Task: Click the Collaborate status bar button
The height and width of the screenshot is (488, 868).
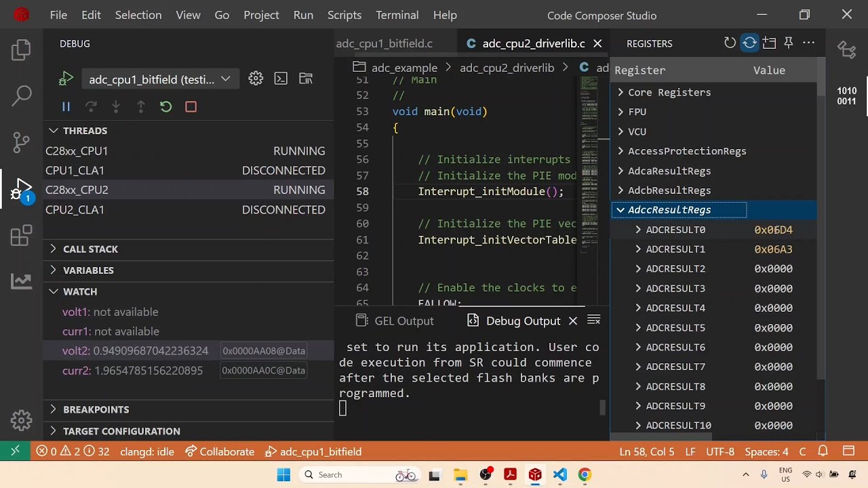Action: (220, 451)
